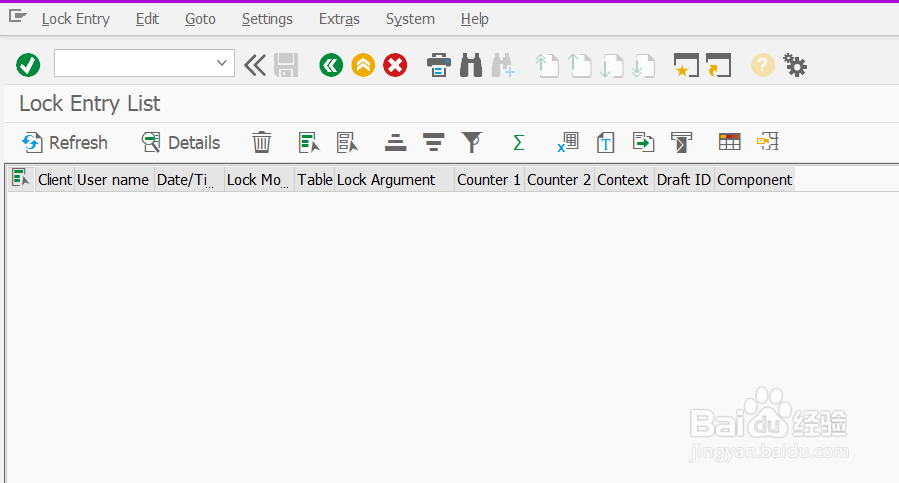
Task: Click the ABC analysis toolbar icon
Action: pyautogui.click(x=681, y=142)
